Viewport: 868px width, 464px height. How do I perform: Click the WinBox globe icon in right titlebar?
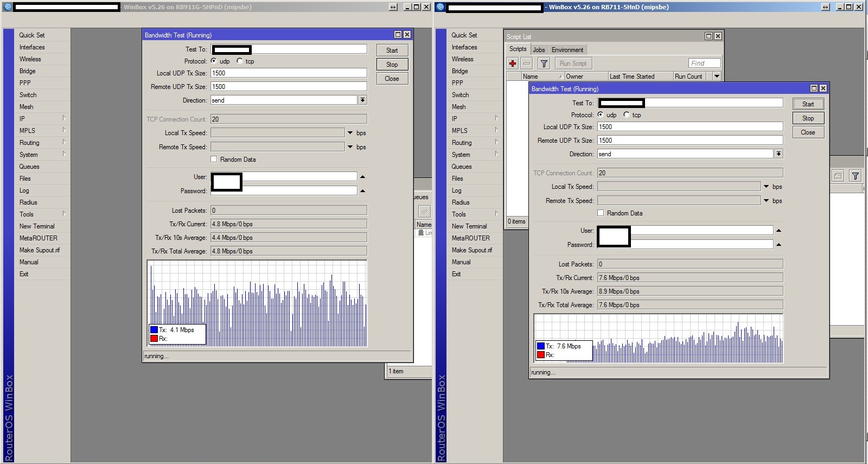click(441, 7)
